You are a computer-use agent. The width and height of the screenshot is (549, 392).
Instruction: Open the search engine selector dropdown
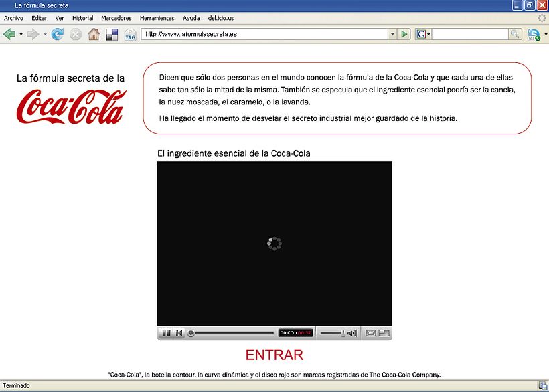pyautogui.click(x=428, y=34)
